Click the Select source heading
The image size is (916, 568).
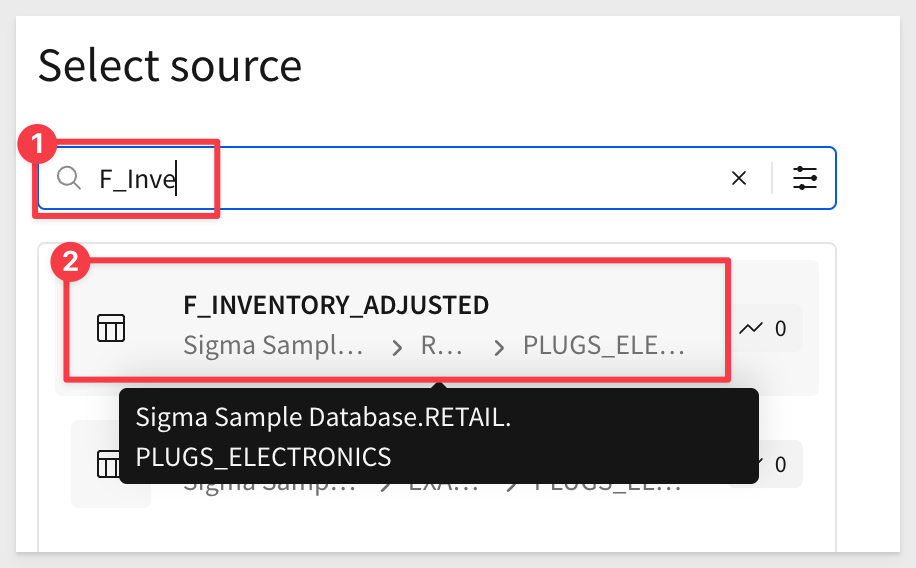[x=170, y=65]
